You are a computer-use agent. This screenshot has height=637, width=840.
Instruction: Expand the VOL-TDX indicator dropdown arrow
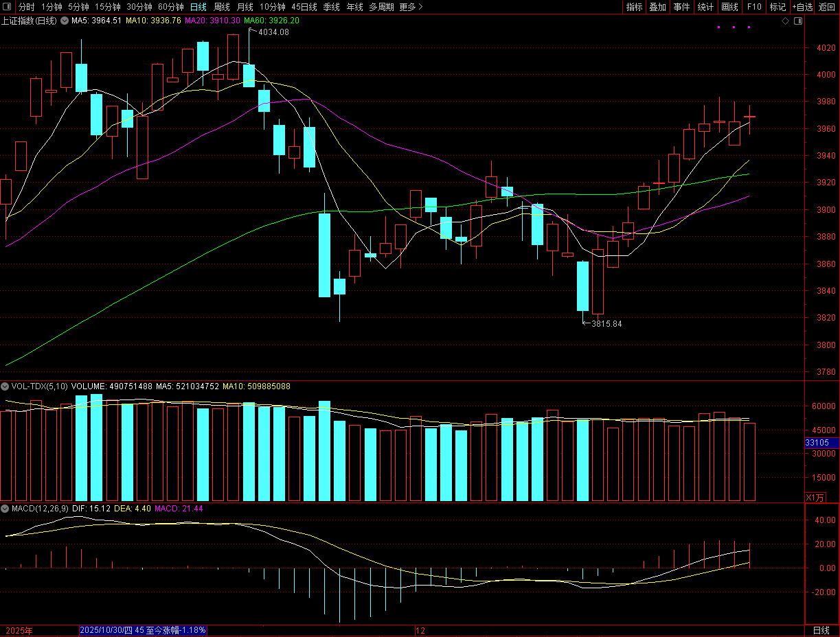pos(5,386)
